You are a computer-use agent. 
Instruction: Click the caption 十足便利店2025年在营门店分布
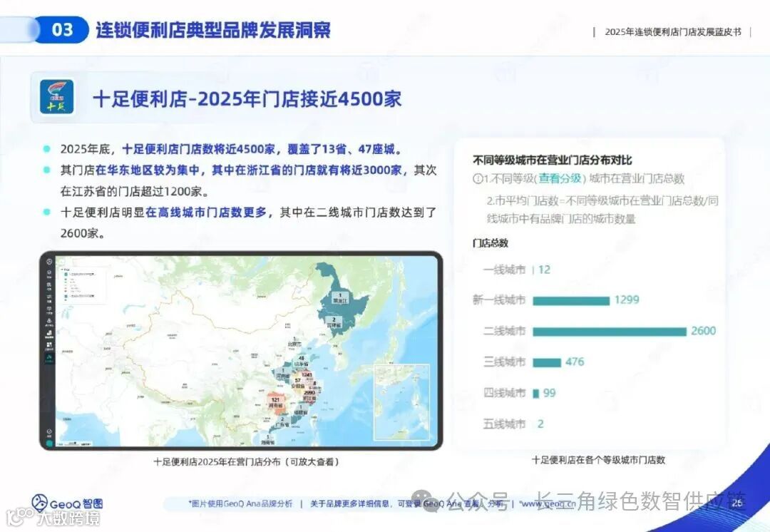[247, 461]
